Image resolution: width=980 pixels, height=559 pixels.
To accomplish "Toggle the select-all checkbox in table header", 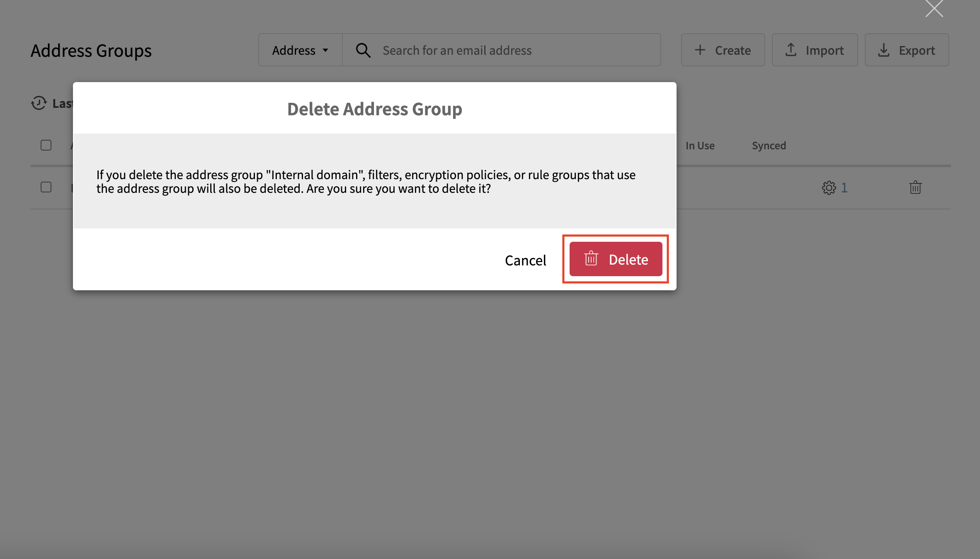I will [x=46, y=145].
